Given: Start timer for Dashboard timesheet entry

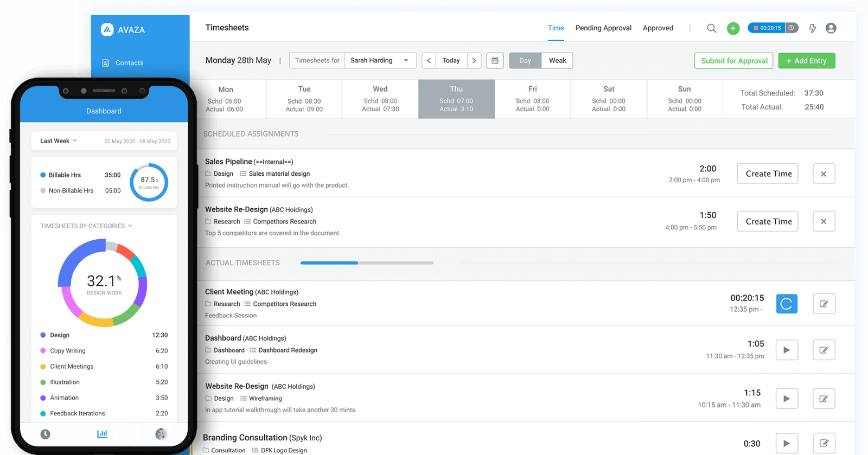Looking at the screenshot, I should 786,350.
